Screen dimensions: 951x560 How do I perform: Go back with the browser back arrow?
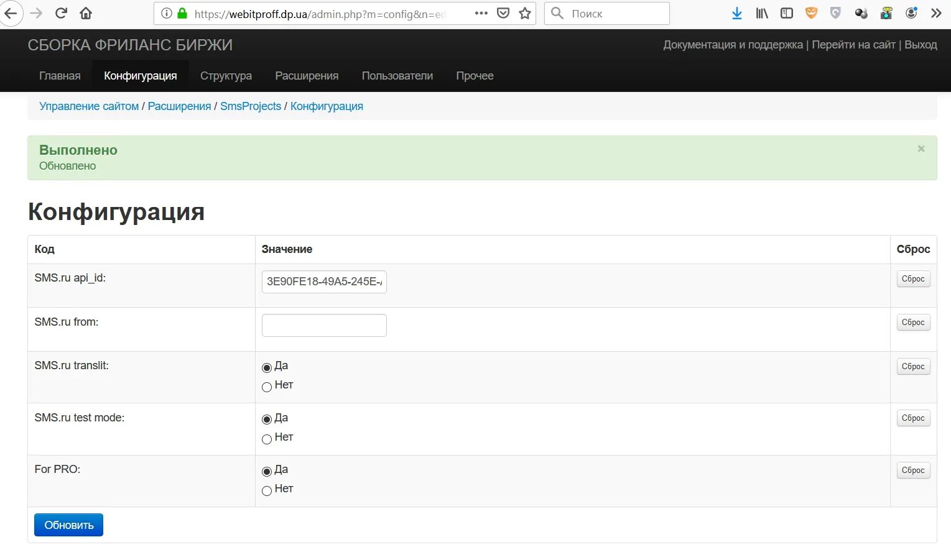tap(11, 13)
